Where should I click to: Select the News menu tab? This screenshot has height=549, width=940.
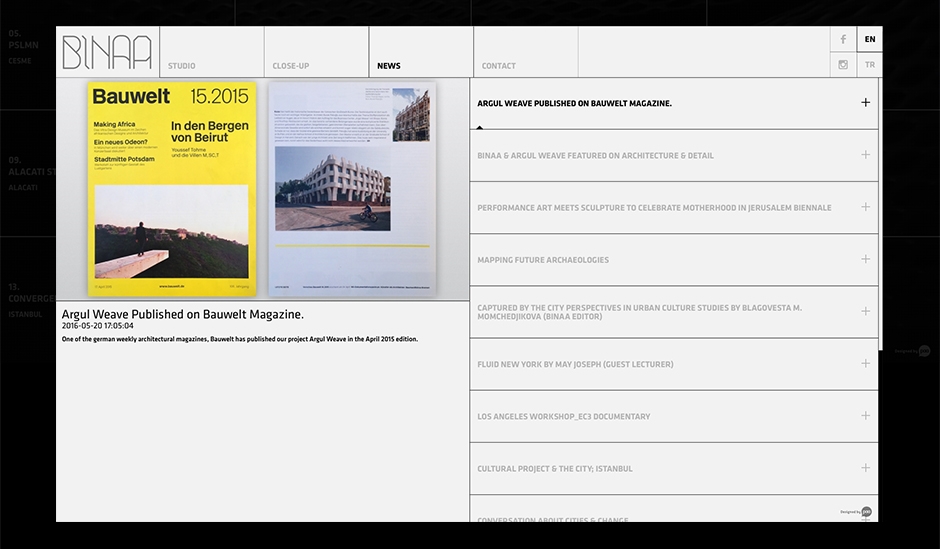tap(389, 66)
